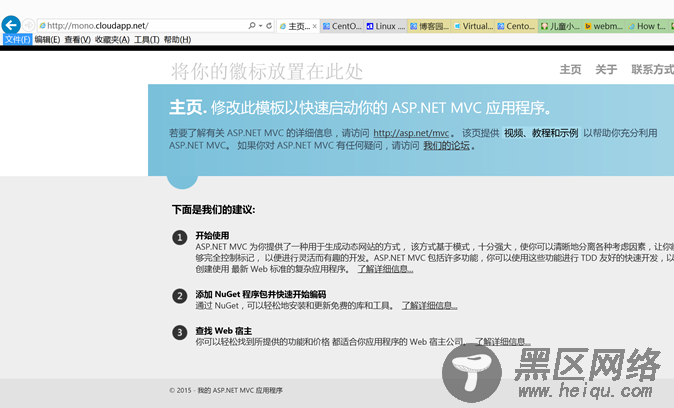Open the 帮助(H) menu
Viewport: 674px width, 408px height.
pos(177,40)
